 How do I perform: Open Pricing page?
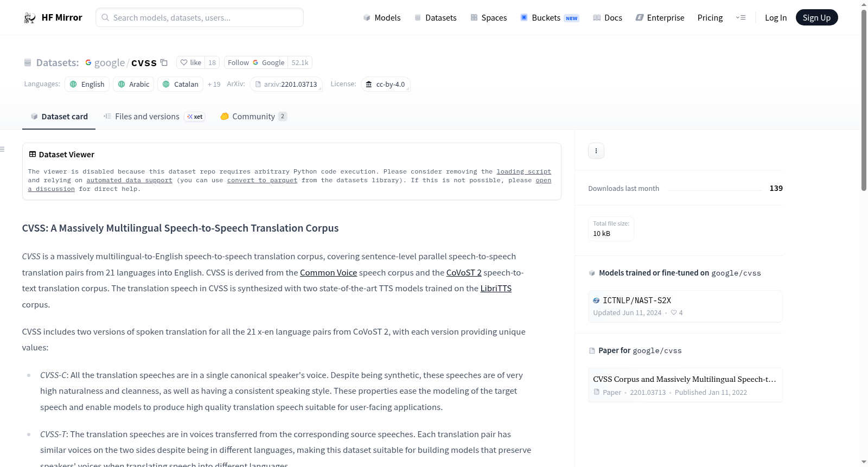pyautogui.click(x=710, y=17)
